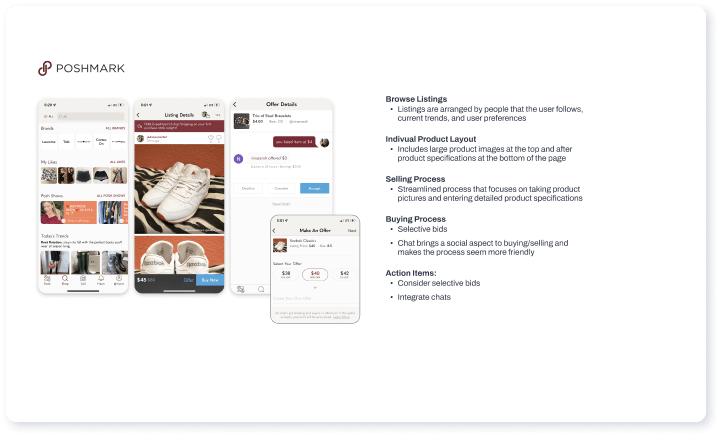Go back from the Listing Details screen

pyautogui.click(x=138, y=115)
